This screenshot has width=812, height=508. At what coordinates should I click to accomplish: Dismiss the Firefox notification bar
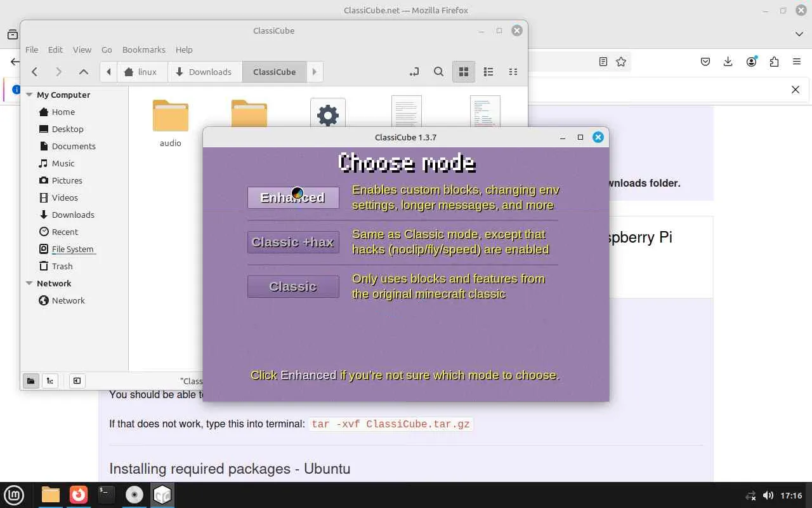pos(796,90)
